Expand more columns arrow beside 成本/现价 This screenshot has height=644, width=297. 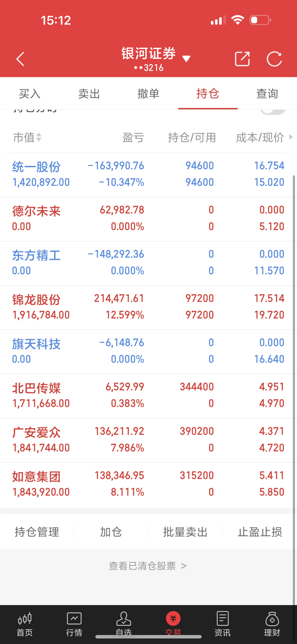[291, 137]
